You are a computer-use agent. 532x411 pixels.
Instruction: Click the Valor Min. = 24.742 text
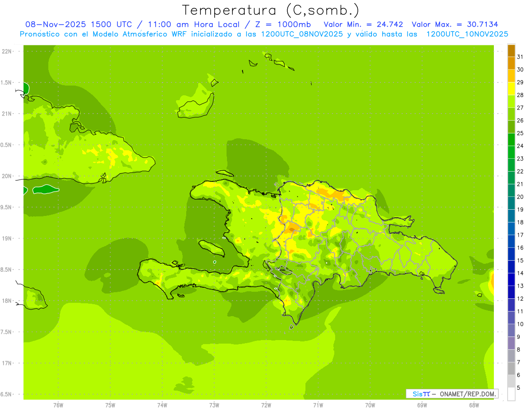[x=363, y=24]
